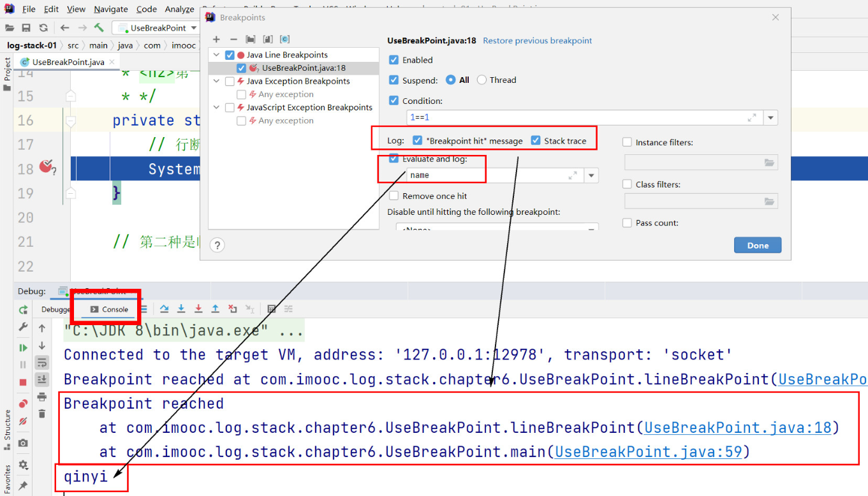Open Evaluate and log history dropdown
Screen dimensions: 868x496
[x=591, y=175]
